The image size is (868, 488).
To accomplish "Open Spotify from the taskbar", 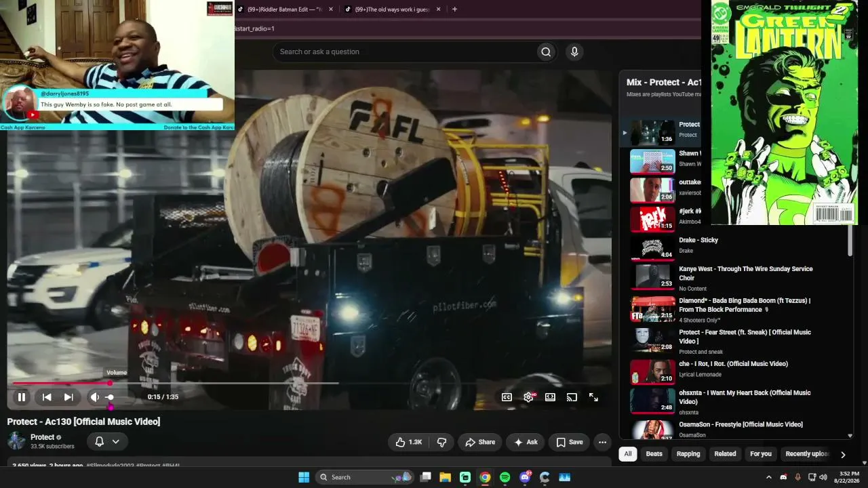I will [x=505, y=477].
